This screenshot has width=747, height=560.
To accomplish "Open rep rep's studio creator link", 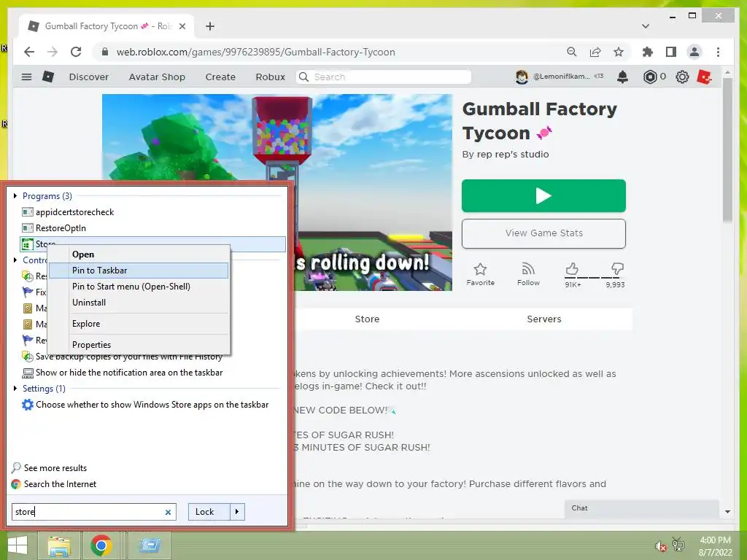I will (x=512, y=155).
